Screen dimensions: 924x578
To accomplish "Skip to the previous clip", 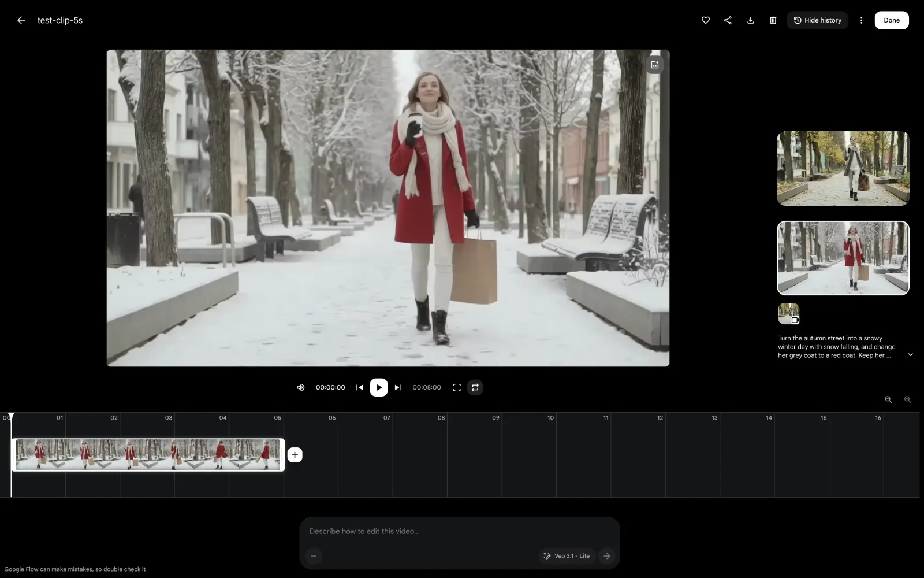I will coord(359,387).
